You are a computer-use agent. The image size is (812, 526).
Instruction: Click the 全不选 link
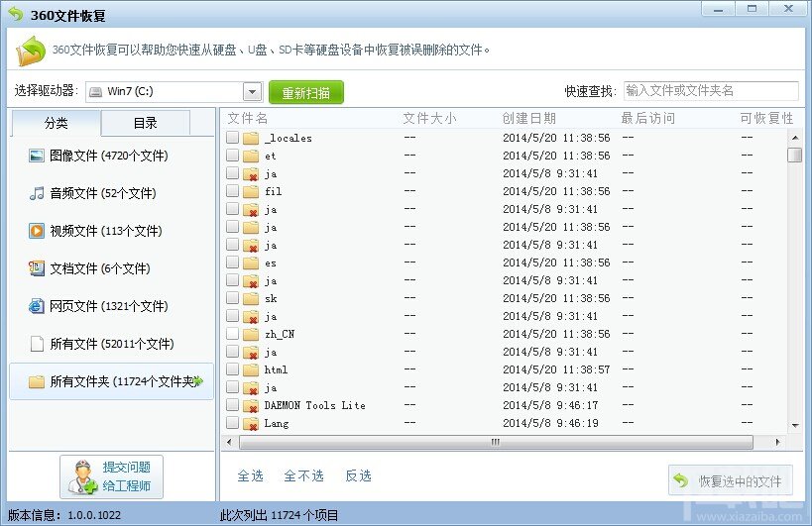[303, 475]
